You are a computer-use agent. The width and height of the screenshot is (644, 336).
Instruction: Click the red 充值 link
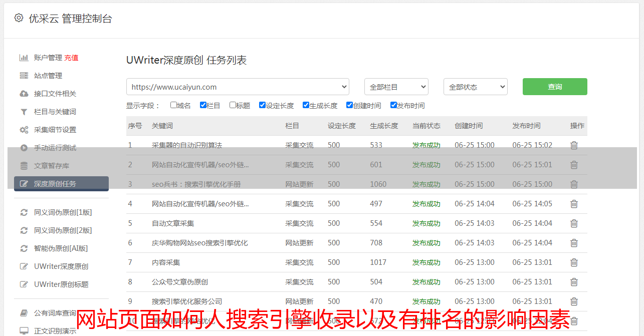[71, 58]
